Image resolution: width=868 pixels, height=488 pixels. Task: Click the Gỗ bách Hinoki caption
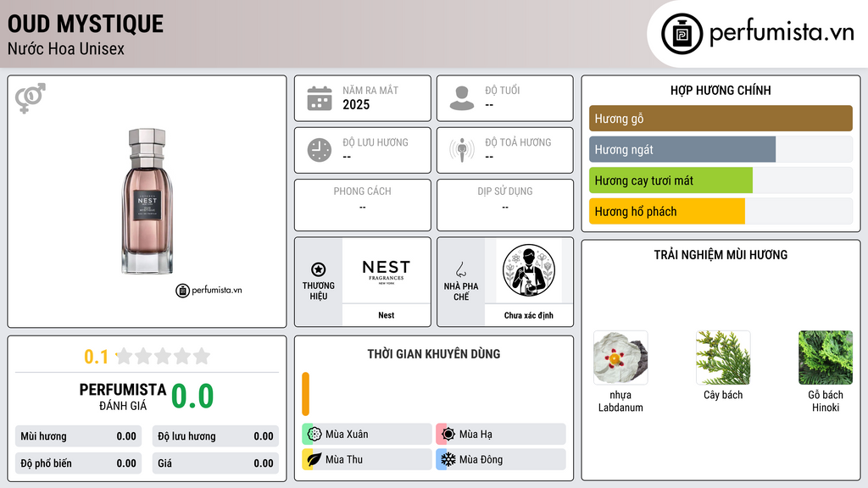pos(826,401)
